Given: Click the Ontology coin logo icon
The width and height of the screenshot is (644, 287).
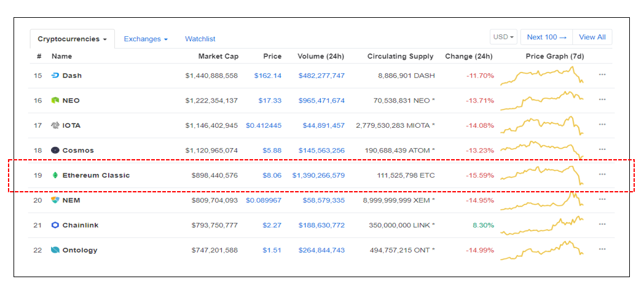Looking at the screenshot, I should click(55, 250).
